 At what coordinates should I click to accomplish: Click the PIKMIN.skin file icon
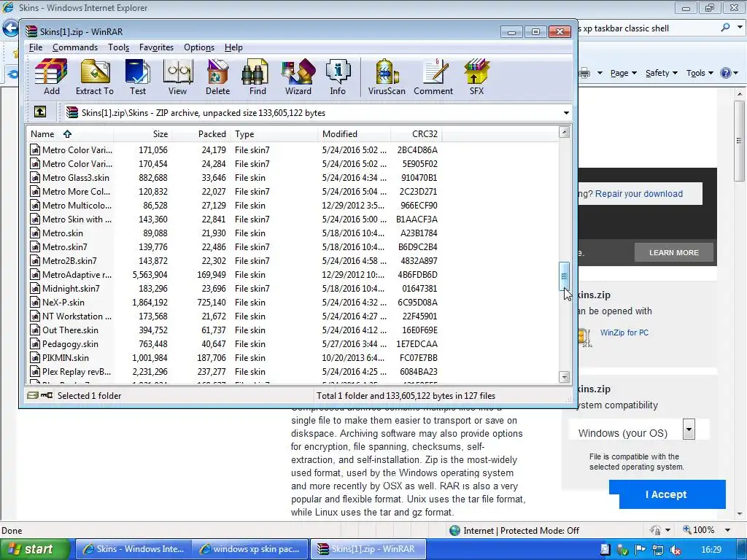tap(35, 357)
